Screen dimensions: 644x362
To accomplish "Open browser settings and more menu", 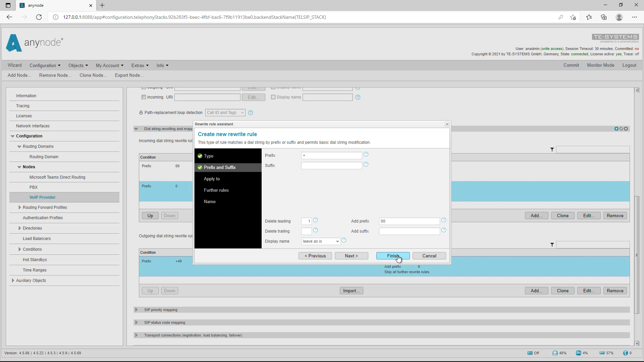I will (x=635, y=17).
